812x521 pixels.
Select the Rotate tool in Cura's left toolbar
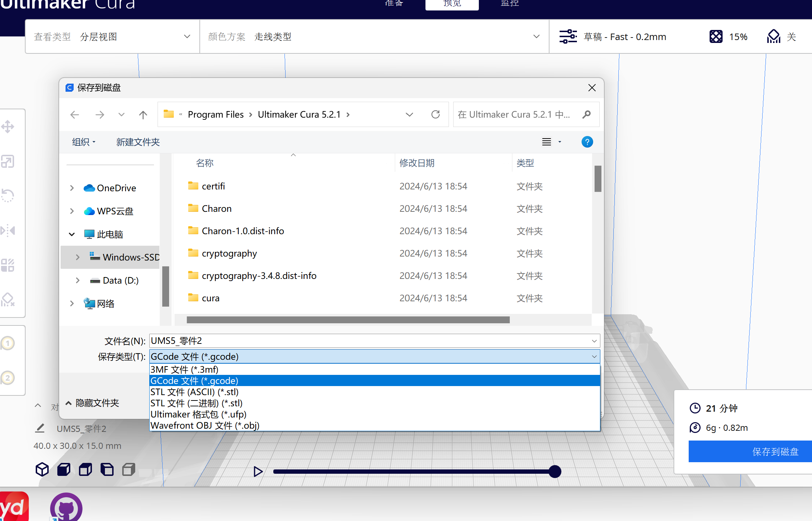8,196
